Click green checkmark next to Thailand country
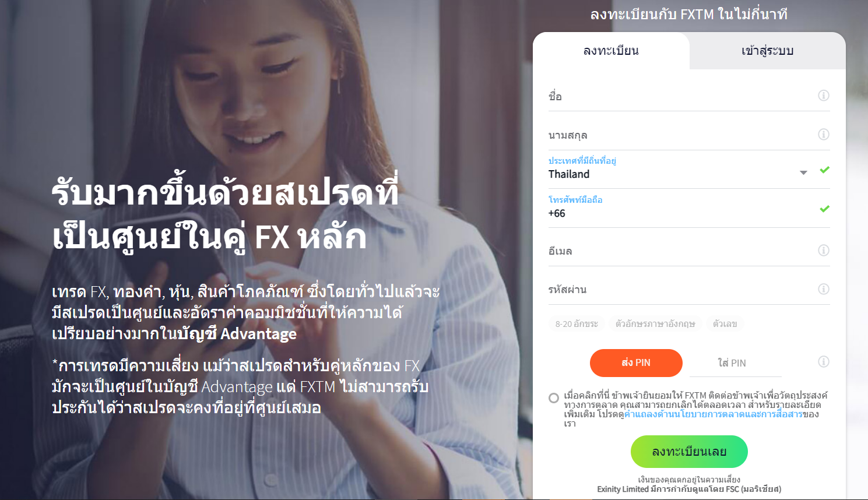 (824, 170)
